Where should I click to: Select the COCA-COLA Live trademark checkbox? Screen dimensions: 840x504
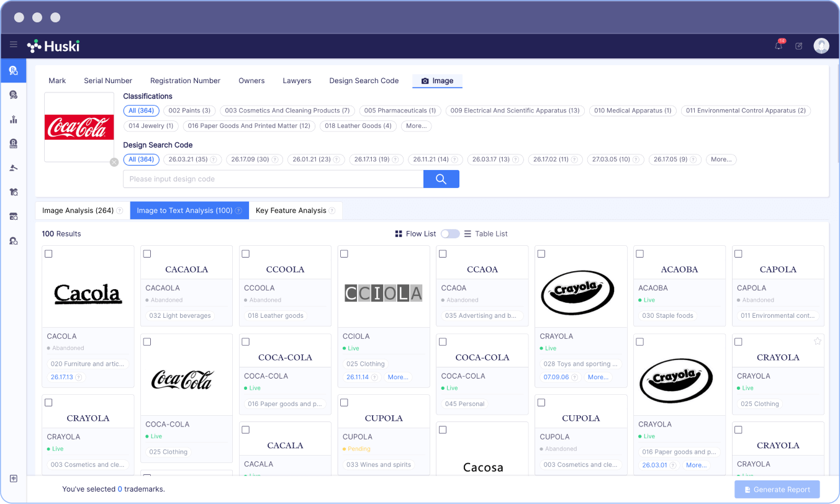(x=245, y=341)
